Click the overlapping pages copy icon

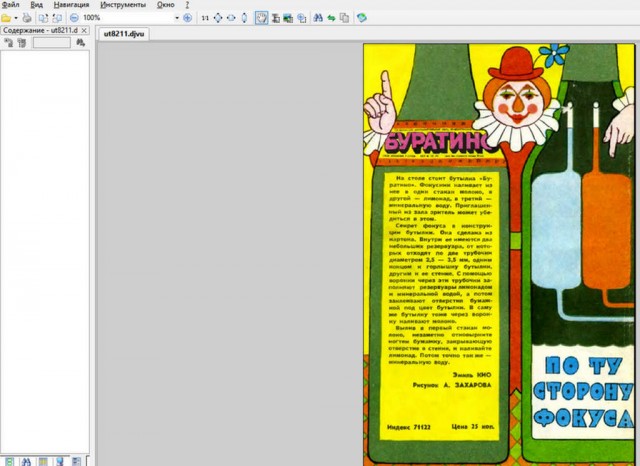[x=344, y=18]
